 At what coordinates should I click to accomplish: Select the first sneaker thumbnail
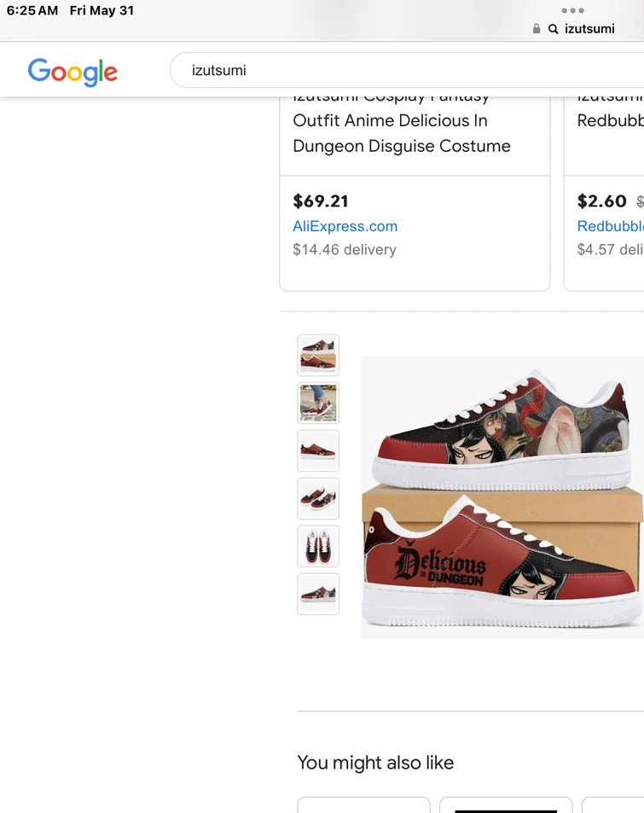[317, 355]
